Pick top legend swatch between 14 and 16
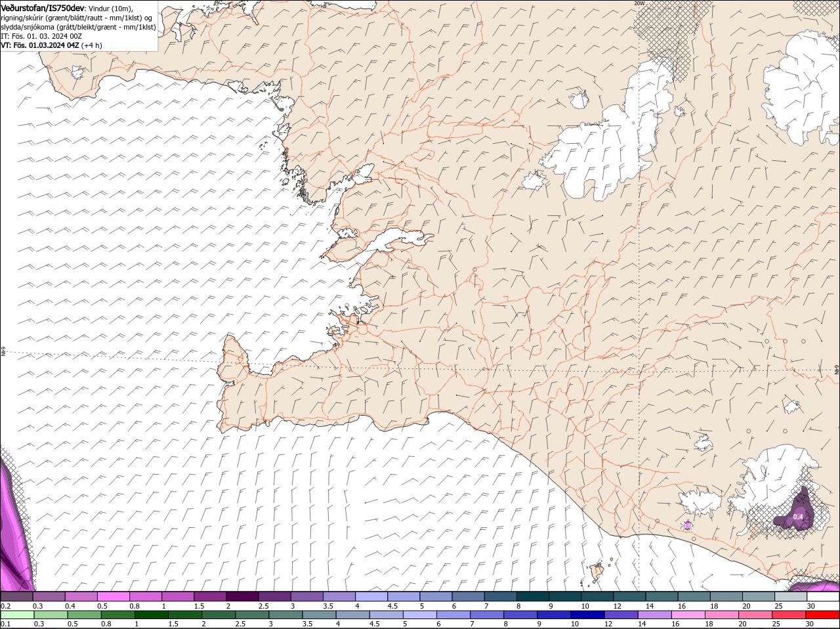 [661, 596]
